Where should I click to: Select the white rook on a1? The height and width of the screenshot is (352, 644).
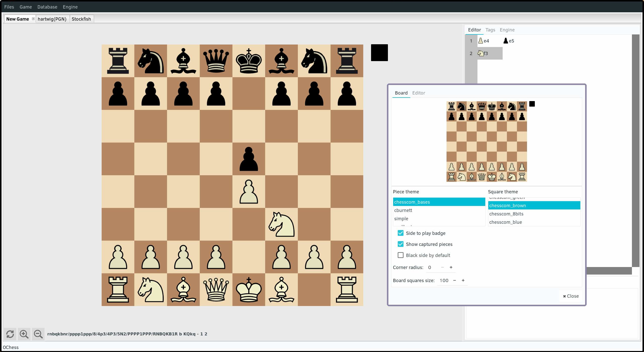point(118,290)
